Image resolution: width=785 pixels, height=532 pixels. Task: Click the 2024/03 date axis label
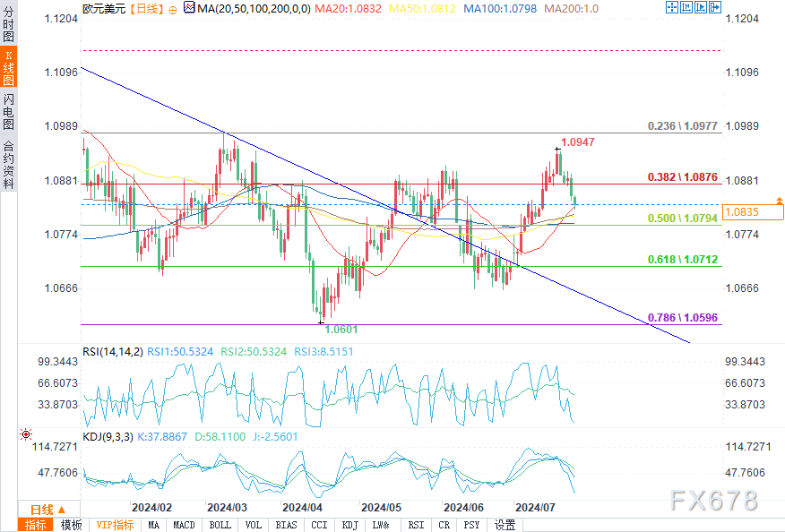[x=227, y=508]
